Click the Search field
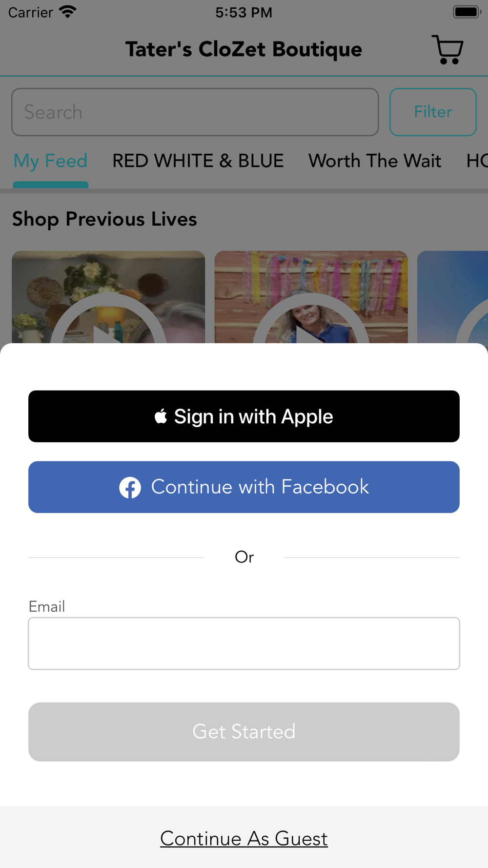This screenshot has height=868, width=488. coord(195,112)
